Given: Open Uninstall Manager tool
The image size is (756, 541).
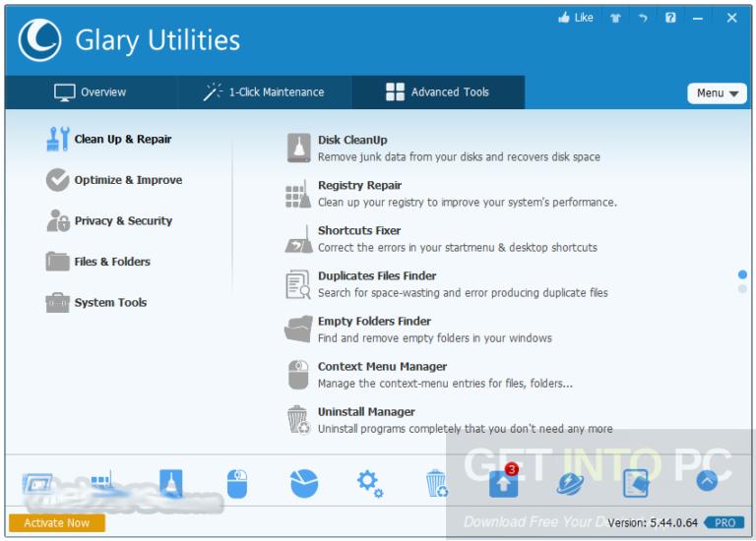Looking at the screenshot, I should click(449, 420).
